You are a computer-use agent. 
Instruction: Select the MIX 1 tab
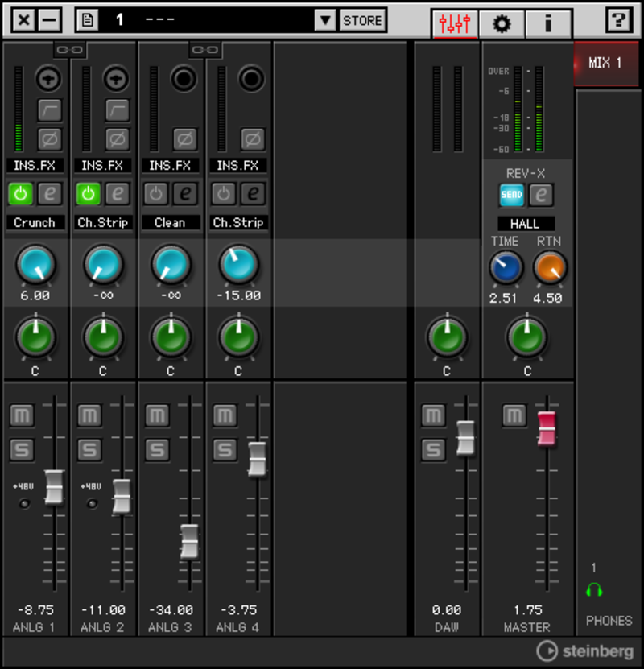click(606, 64)
